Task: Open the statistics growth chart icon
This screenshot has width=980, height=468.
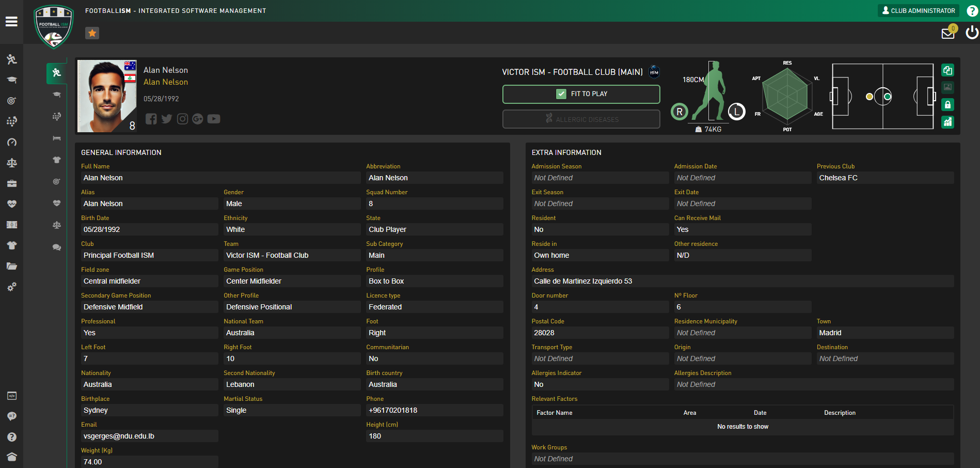Action: 947,122
